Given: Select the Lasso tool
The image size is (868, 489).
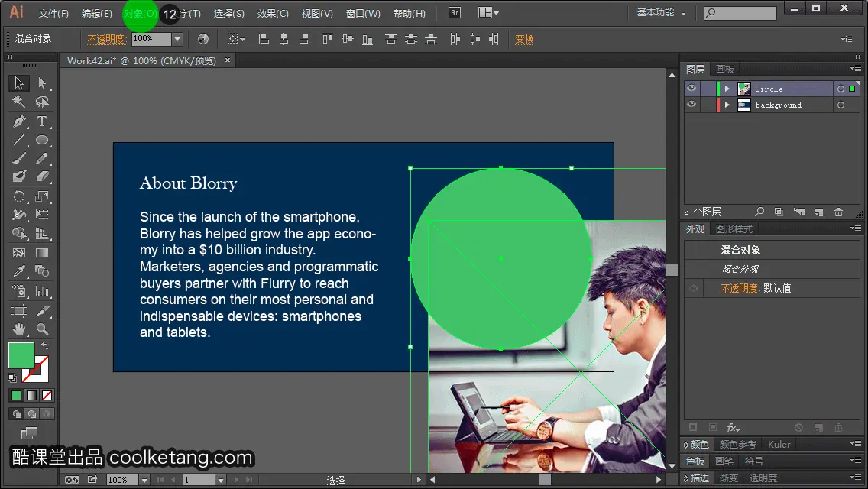Looking at the screenshot, I should 42,102.
